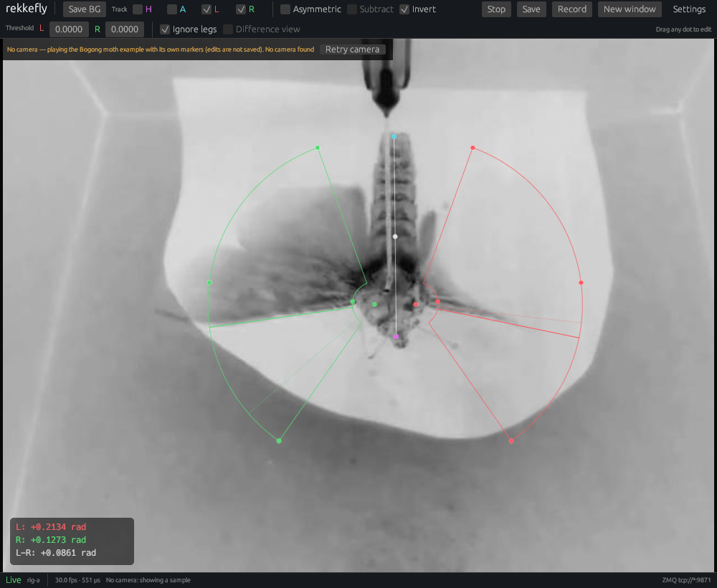Click the 'L: +0.2134 rad' readout
Screen dimensions: 717x588
[x=51, y=527]
